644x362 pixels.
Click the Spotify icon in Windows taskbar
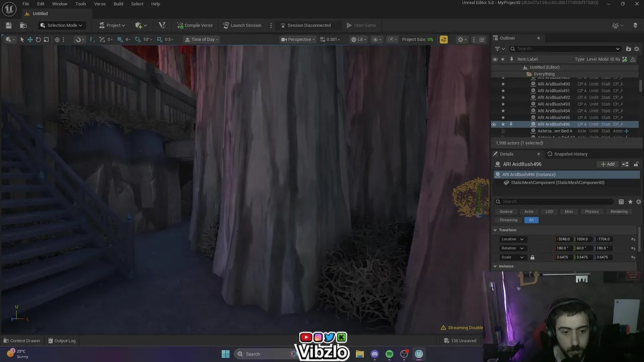(389, 354)
